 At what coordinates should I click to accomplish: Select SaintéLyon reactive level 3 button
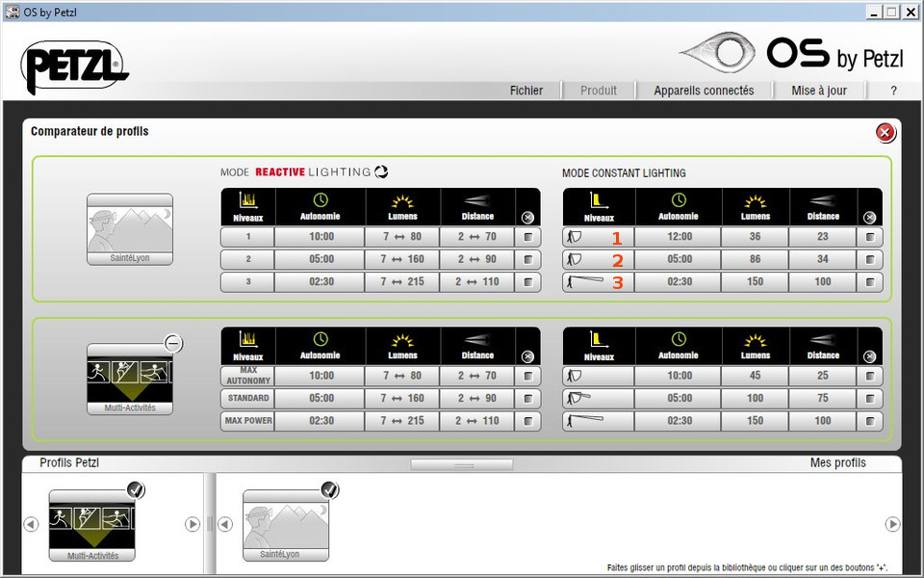point(247,282)
